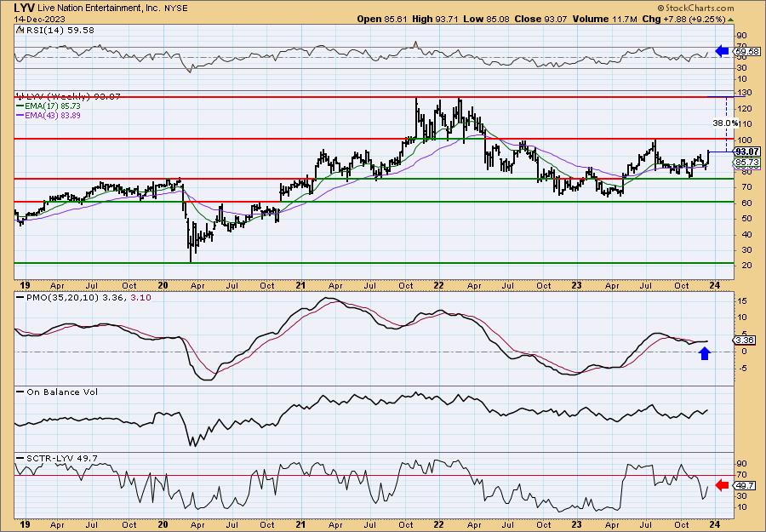Click the RSI(14) 59.58 indicator label
Viewport: 766px width, 532px height.
59,31
